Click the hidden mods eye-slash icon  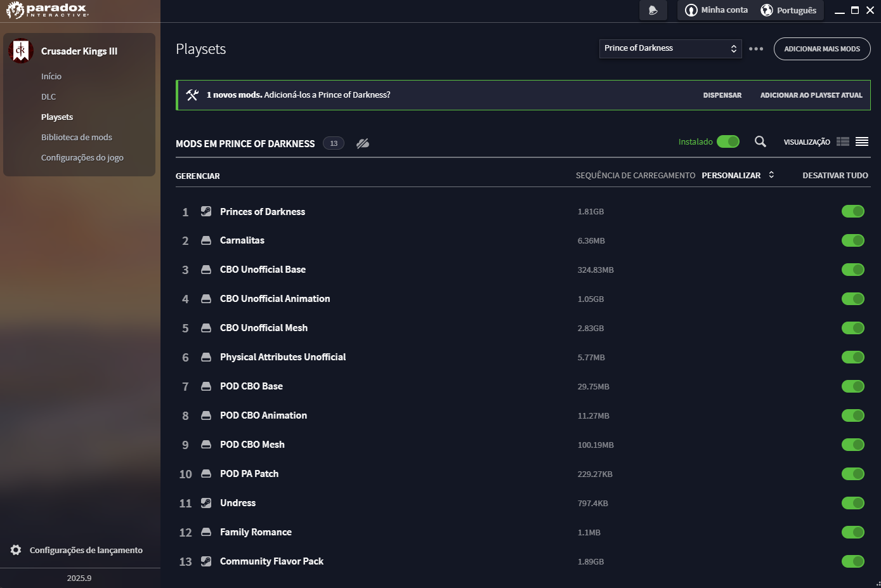tap(363, 143)
